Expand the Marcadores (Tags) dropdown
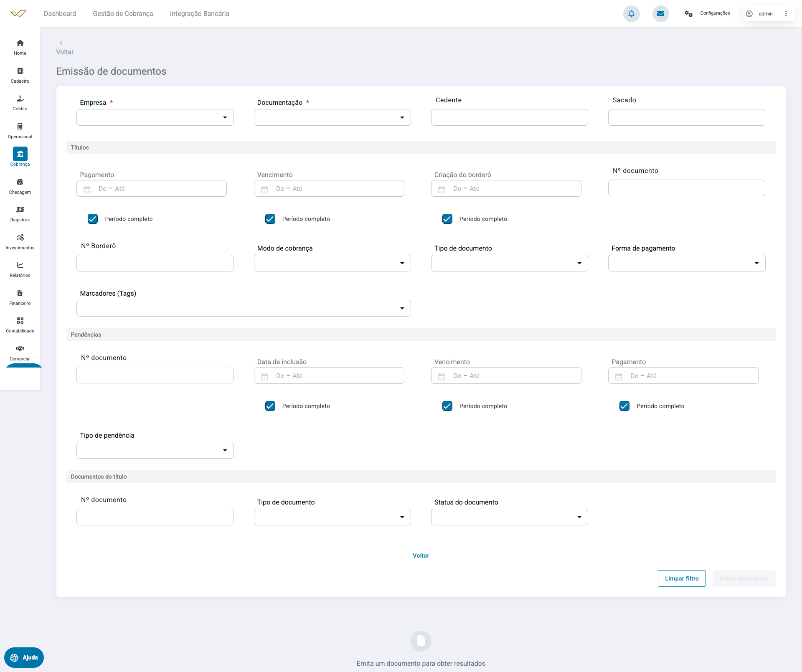Image resolution: width=802 pixels, height=672 pixels. [x=244, y=308]
